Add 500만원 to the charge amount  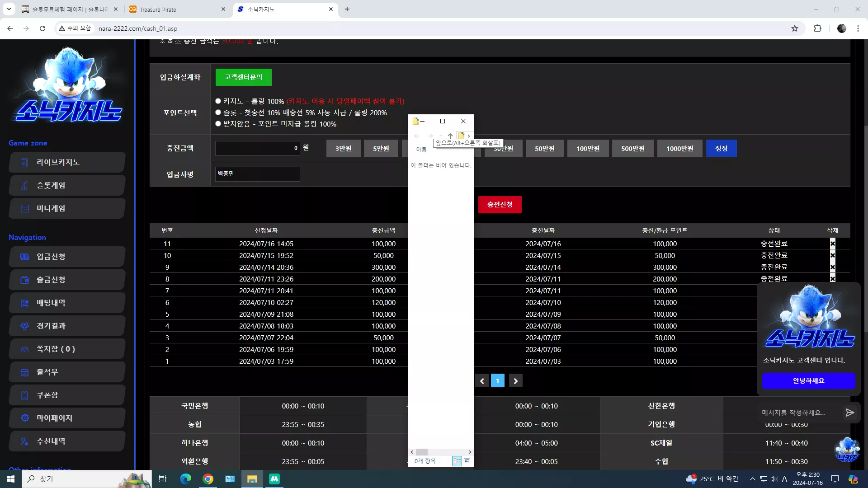coord(633,148)
